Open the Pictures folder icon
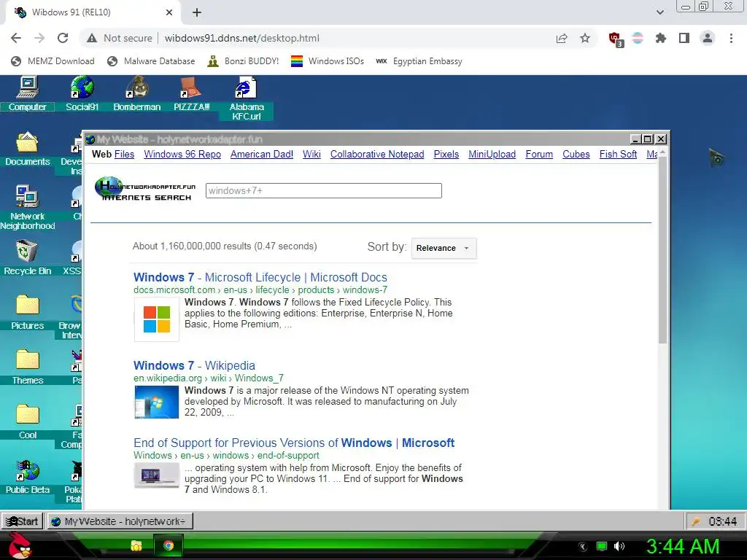This screenshot has width=747, height=560. [27, 312]
